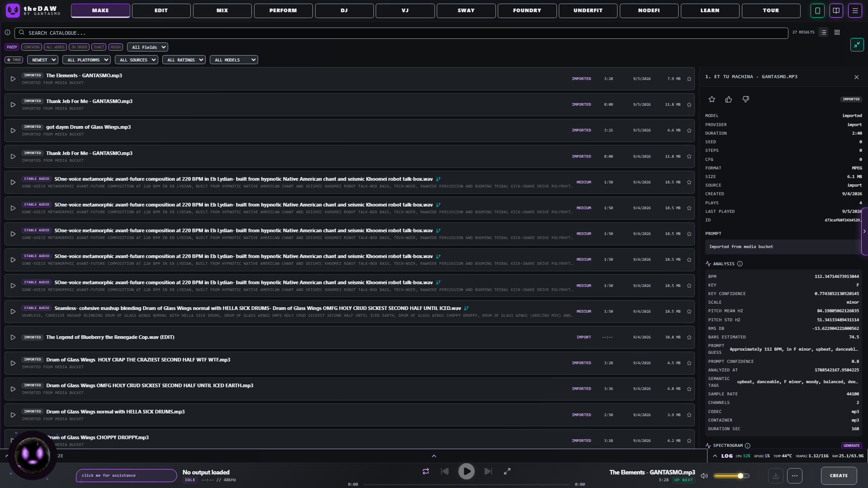Favorite the got daym Drum of Glass Wings track
This screenshot has height=488, width=868.
click(x=689, y=131)
